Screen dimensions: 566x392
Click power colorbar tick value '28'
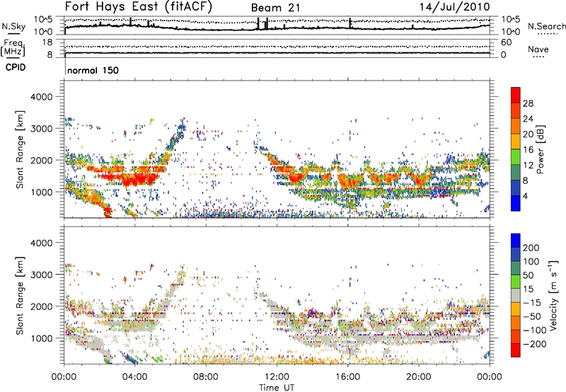pyautogui.click(x=528, y=103)
